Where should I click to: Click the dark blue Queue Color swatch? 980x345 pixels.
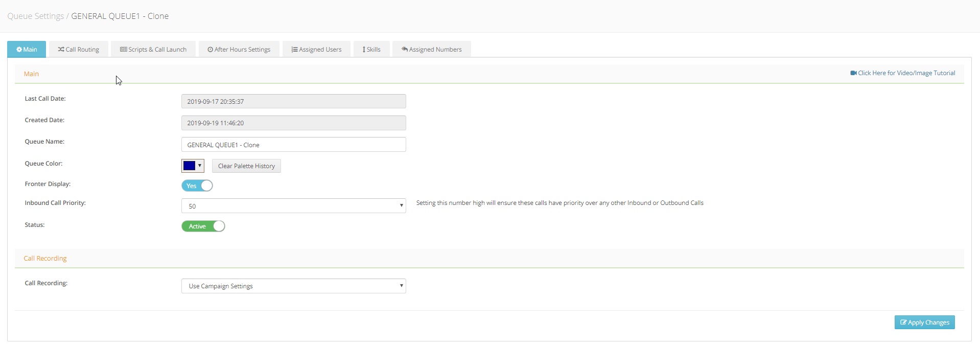click(x=189, y=166)
